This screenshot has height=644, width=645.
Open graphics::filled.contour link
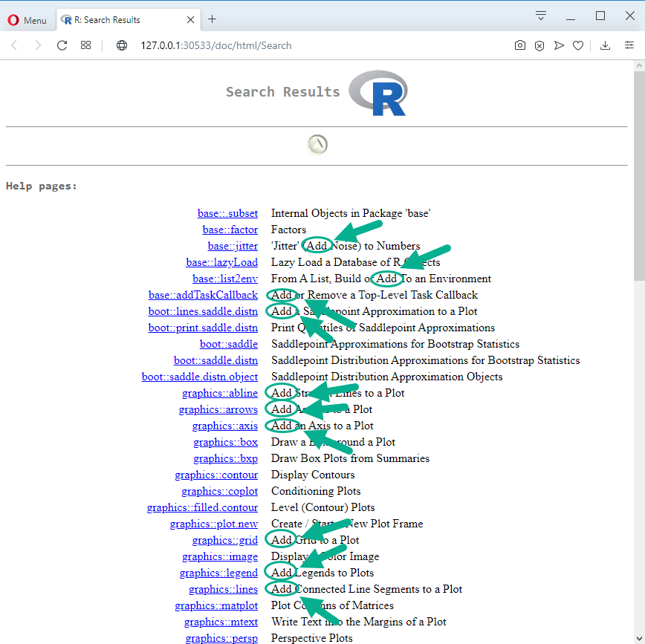(x=202, y=507)
